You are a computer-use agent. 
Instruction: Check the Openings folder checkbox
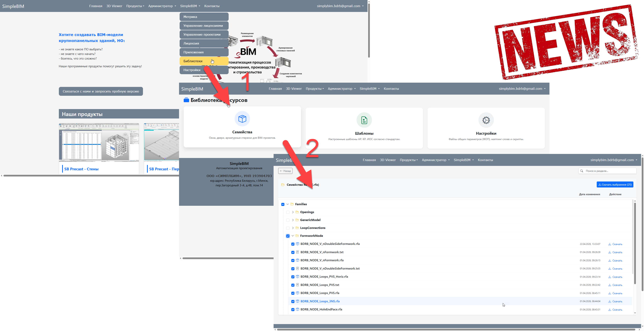coord(288,213)
